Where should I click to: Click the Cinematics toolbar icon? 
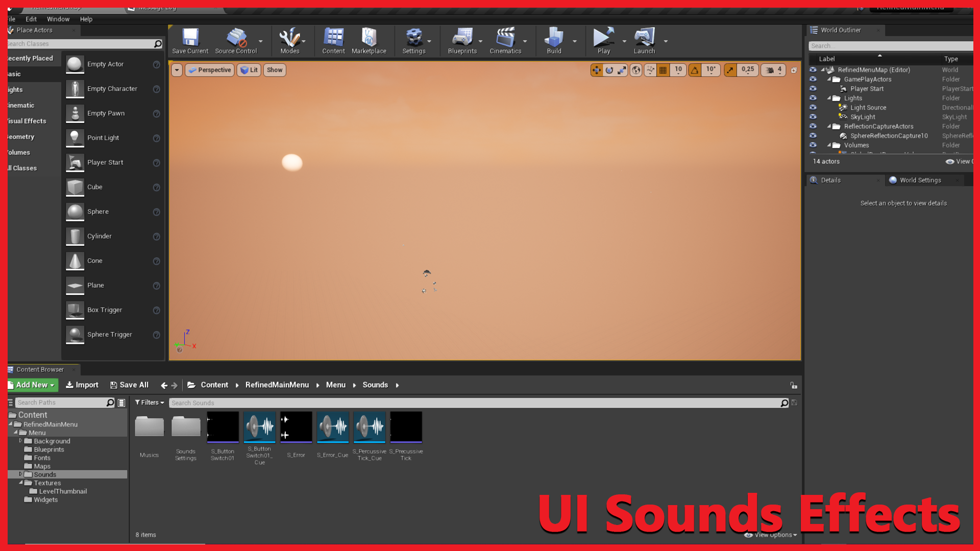tap(505, 41)
